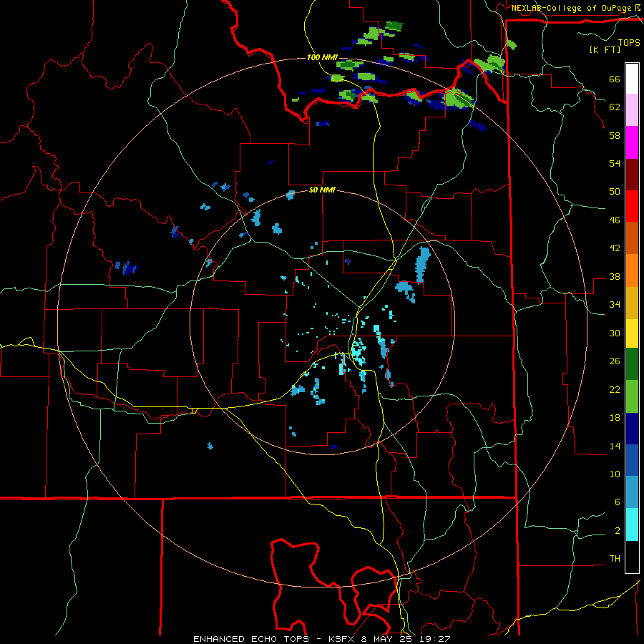
Task: Click the '14' value on the legend
Action: (615, 446)
